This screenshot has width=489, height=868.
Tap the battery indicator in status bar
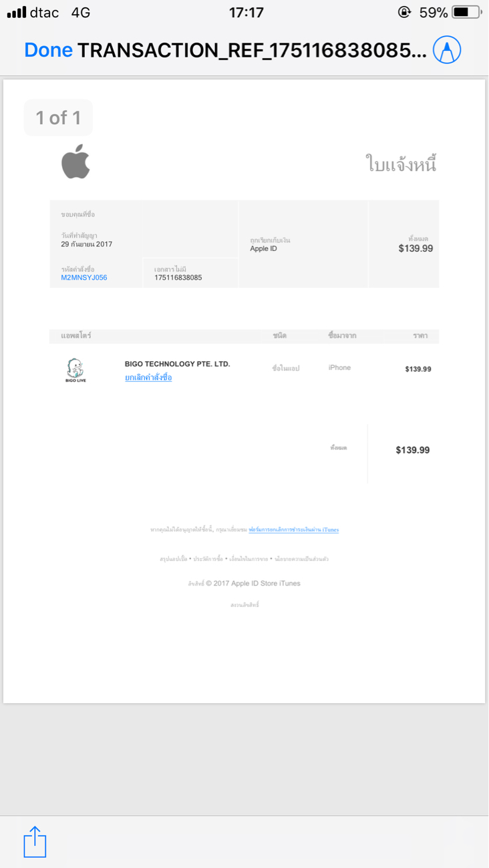466,12
